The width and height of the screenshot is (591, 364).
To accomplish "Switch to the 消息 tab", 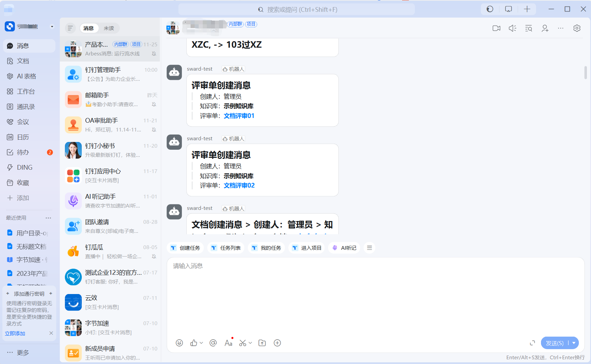I will coord(89,28).
